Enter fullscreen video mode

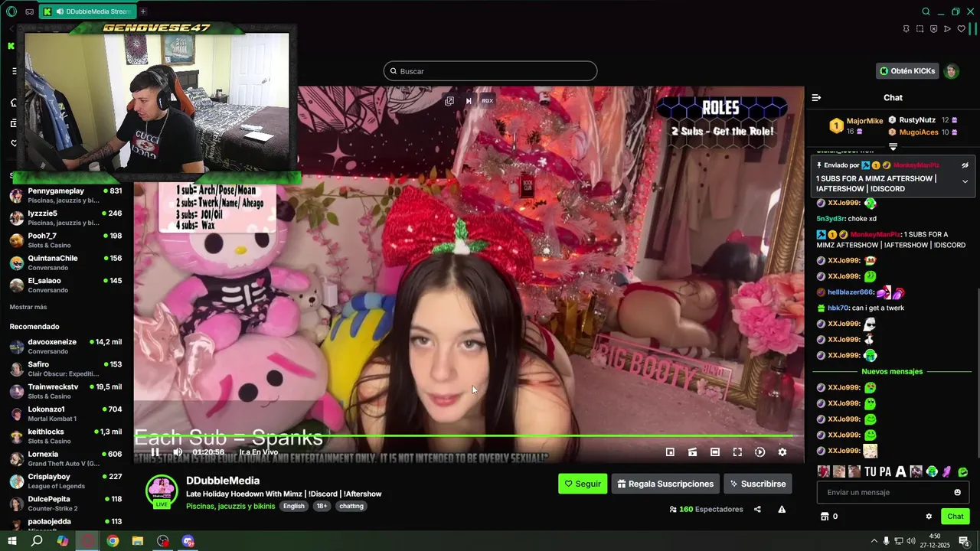click(737, 452)
